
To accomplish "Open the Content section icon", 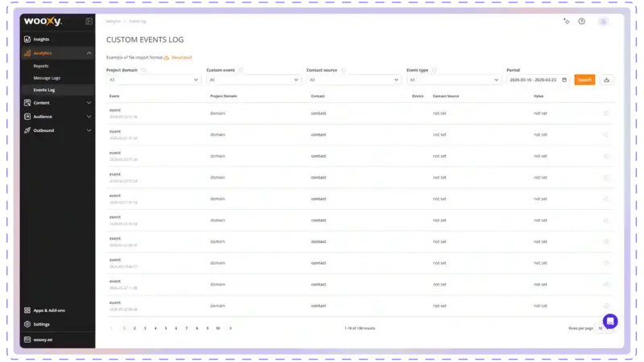I will point(27,103).
